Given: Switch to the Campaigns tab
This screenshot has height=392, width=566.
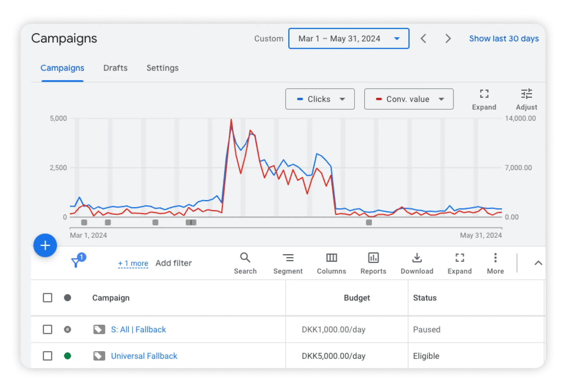Looking at the screenshot, I should [62, 68].
